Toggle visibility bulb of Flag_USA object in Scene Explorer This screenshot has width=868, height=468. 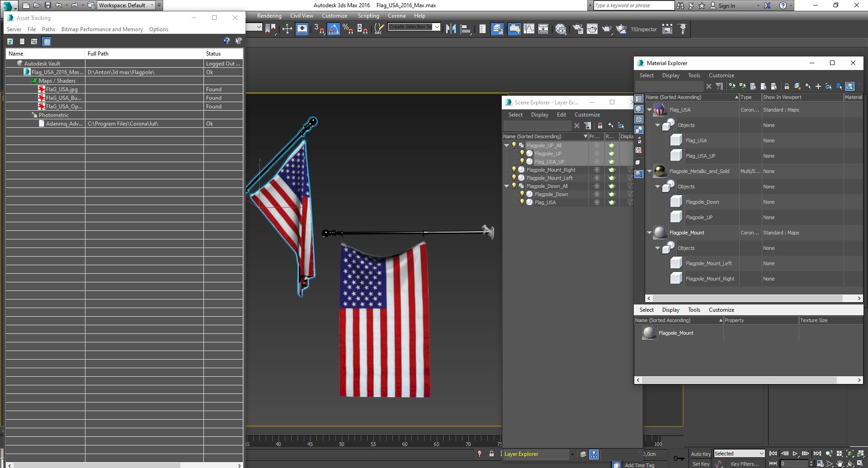point(522,202)
